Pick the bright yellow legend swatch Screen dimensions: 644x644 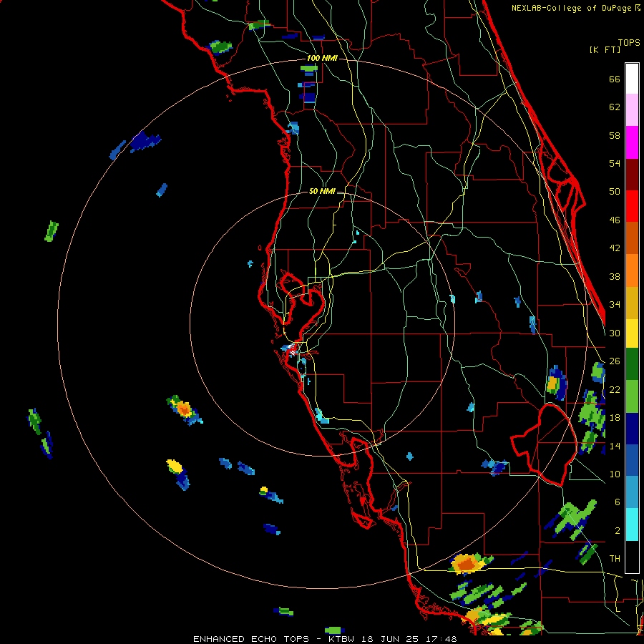632,333
